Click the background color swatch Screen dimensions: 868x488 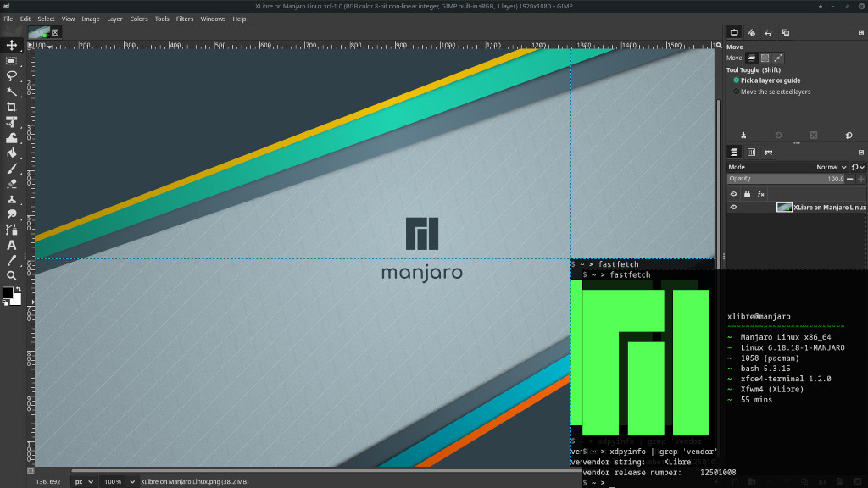pyautogui.click(x=18, y=301)
